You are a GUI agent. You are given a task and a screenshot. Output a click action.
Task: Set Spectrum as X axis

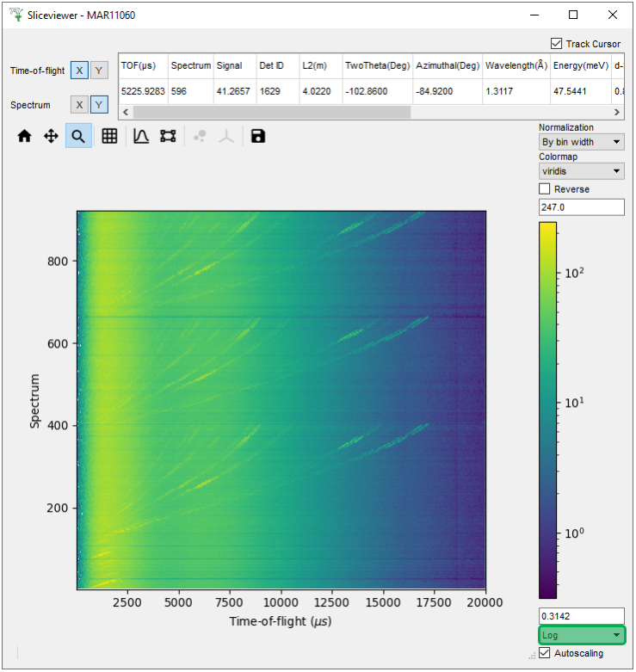(78, 105)
